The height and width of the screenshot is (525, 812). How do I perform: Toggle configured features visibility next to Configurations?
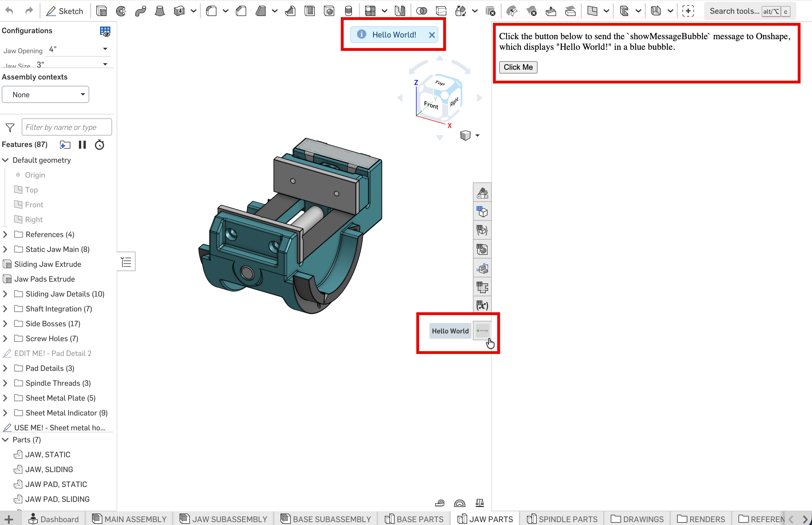coord(105,31)
